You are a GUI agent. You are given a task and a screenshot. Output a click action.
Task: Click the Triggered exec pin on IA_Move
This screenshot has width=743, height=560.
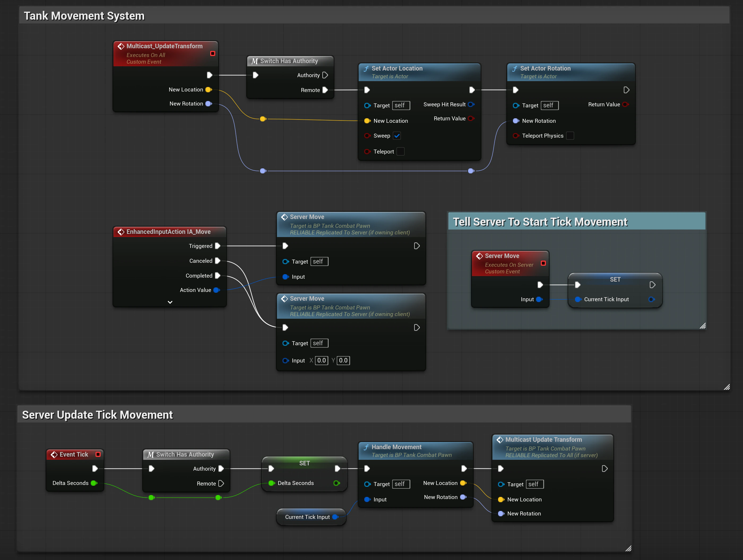click(x=217, y=246)
